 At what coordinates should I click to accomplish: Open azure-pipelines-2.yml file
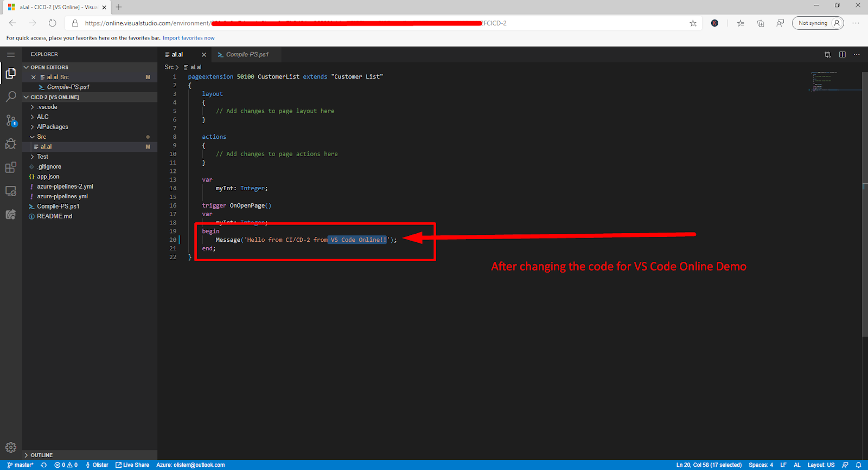click(90, 186)
